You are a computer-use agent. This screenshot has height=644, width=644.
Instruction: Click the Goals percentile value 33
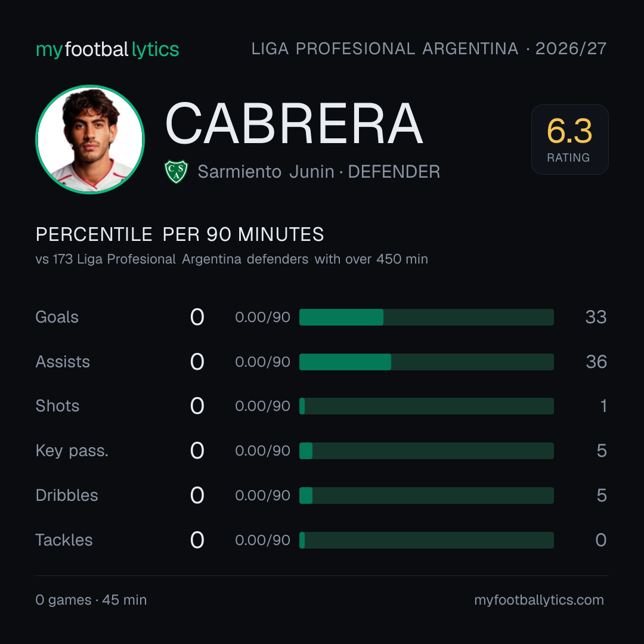(x=596, y=317)
